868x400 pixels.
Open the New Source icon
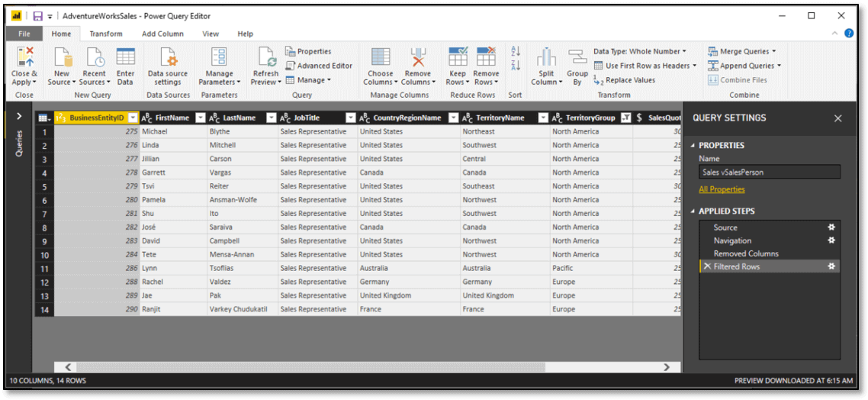coord(62,56)
